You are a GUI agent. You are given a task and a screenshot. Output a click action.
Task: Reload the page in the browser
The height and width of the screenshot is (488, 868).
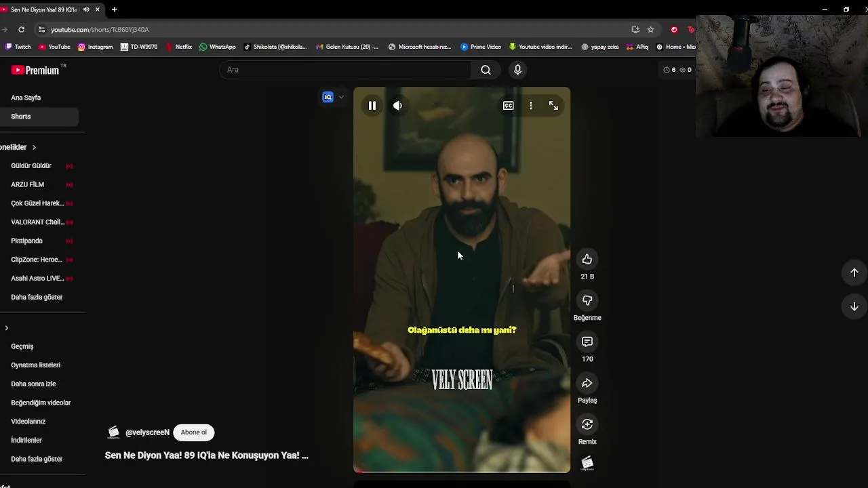coord(21,29)
